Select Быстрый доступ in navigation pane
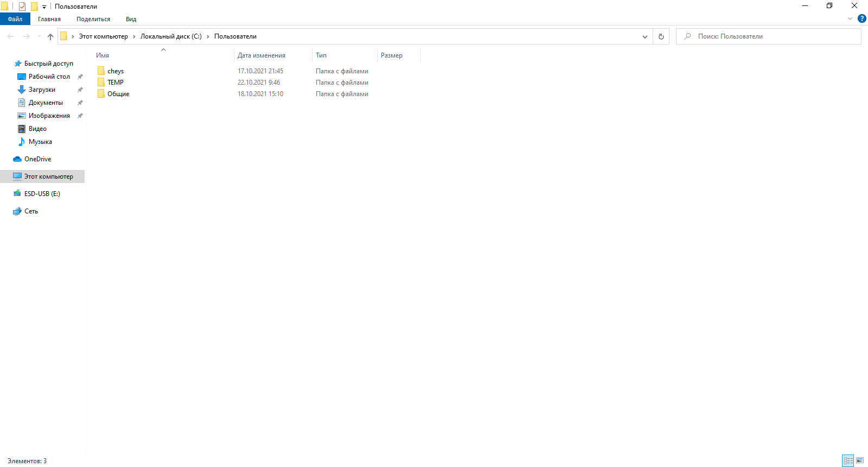This screenshot has width=868, height=467. (x=48, y=64)
